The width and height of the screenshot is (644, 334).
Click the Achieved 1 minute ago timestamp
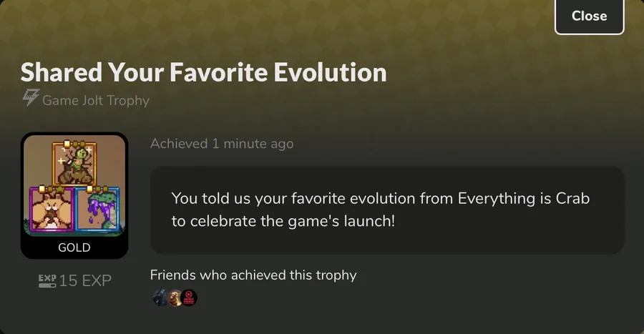[222, 144]
